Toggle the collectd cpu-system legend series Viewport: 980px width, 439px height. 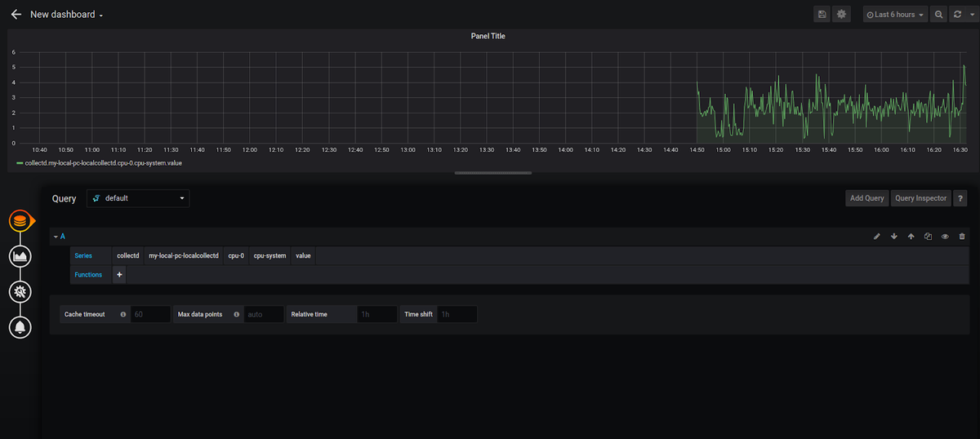coord(103,163)
